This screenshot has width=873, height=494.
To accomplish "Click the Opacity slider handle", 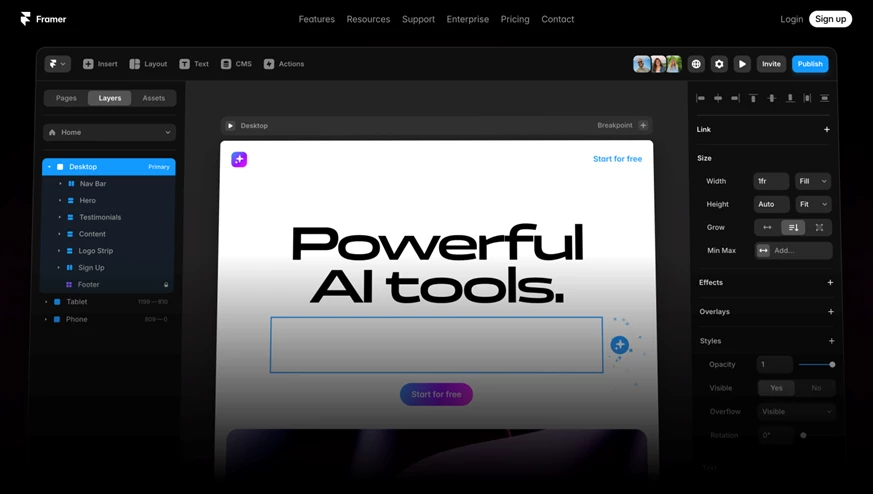I will [x=832, y=364].
